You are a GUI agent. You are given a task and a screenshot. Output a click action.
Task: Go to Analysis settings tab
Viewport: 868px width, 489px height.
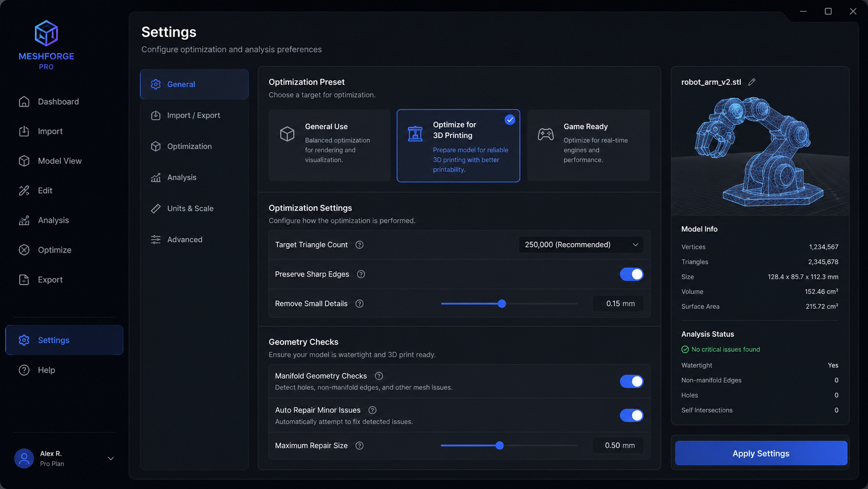[x=194, y=177]
